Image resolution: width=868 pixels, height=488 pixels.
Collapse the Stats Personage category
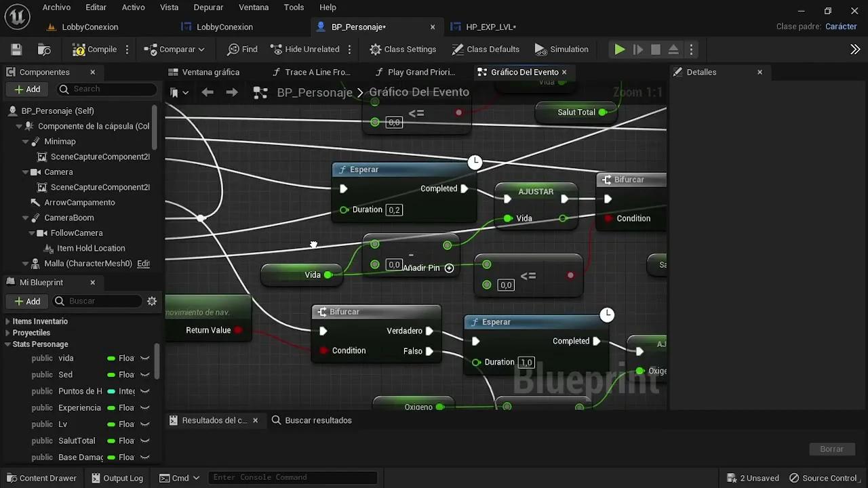pyautogui.click(x=7, y=344)
